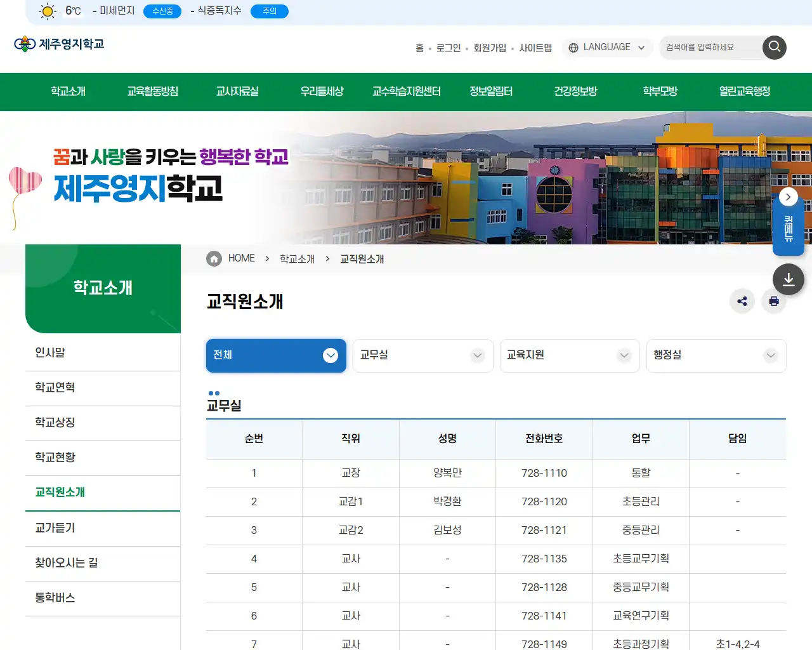This screenshot has height=650, width=812.
Task: Click the 홈 link in top bar
Action: coord(419,48)
